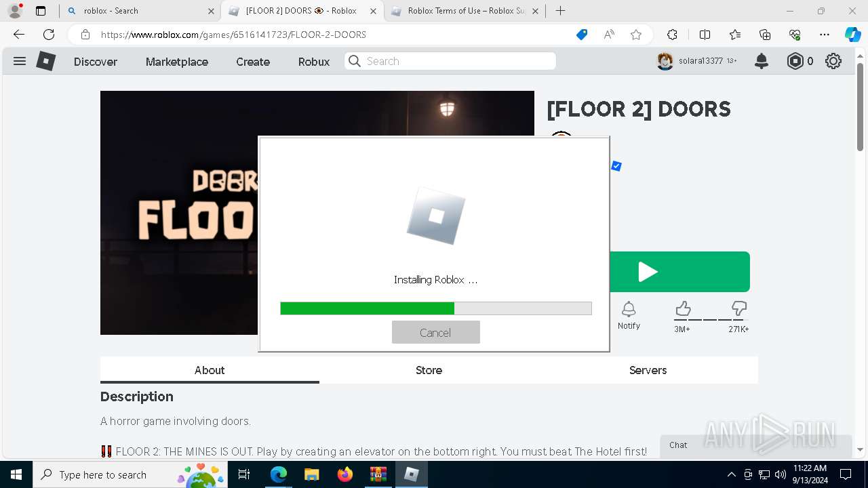
Task: Open the Favorites list icon
Action: tap(735, 35)
